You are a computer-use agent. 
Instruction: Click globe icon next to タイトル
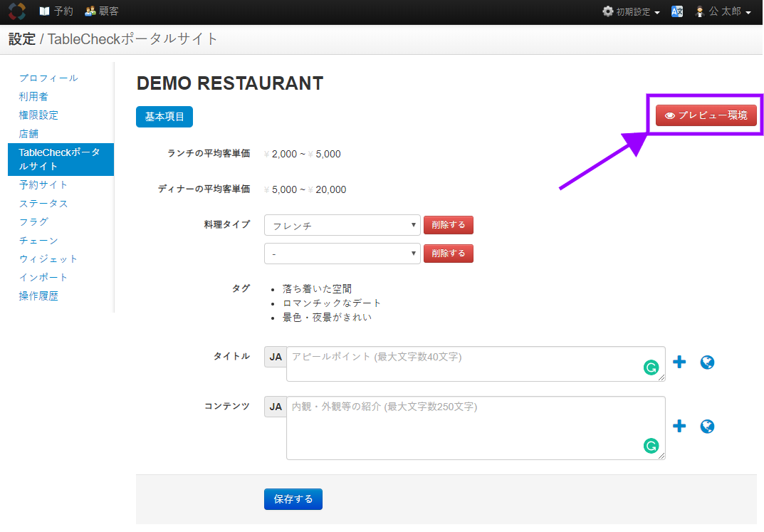[707, 363]
